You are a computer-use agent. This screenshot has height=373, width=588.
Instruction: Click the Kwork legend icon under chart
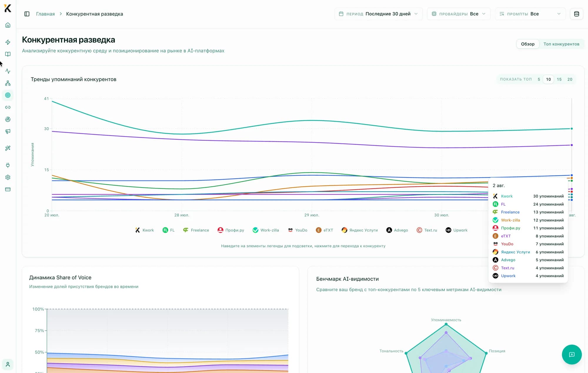pos(137,230)
